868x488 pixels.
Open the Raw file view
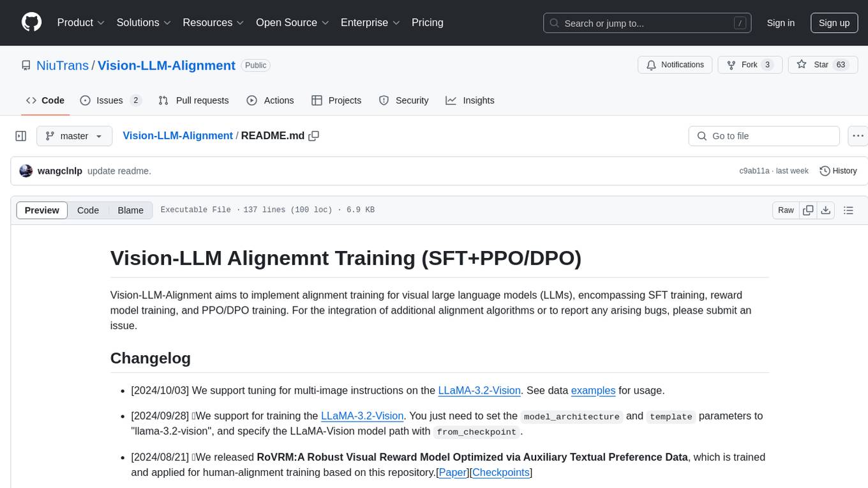click(x=786, y=210)
